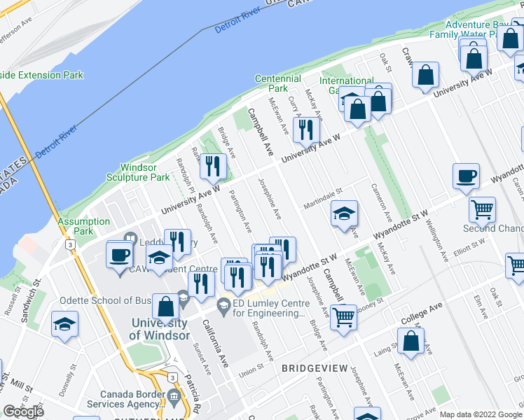Select the Martindale St street label

pyautogui.click(x=323, y=198)
